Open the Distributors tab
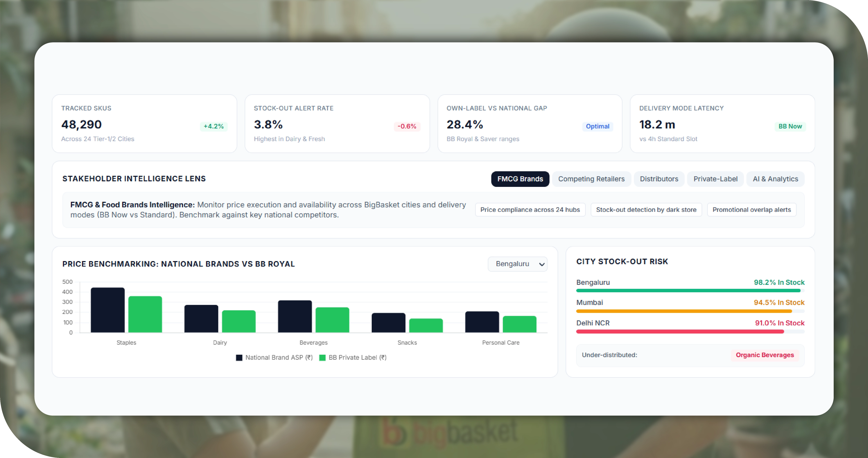The image size is (868, 458). [x=659, y=179]
